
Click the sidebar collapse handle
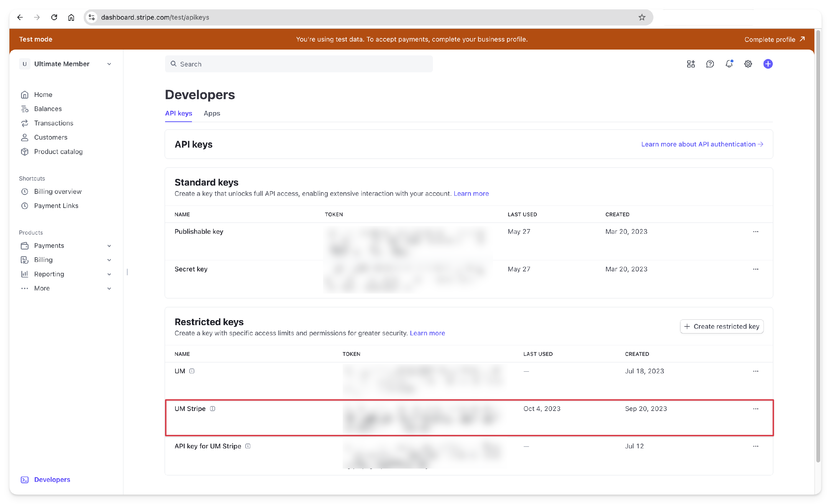point(127,271)
